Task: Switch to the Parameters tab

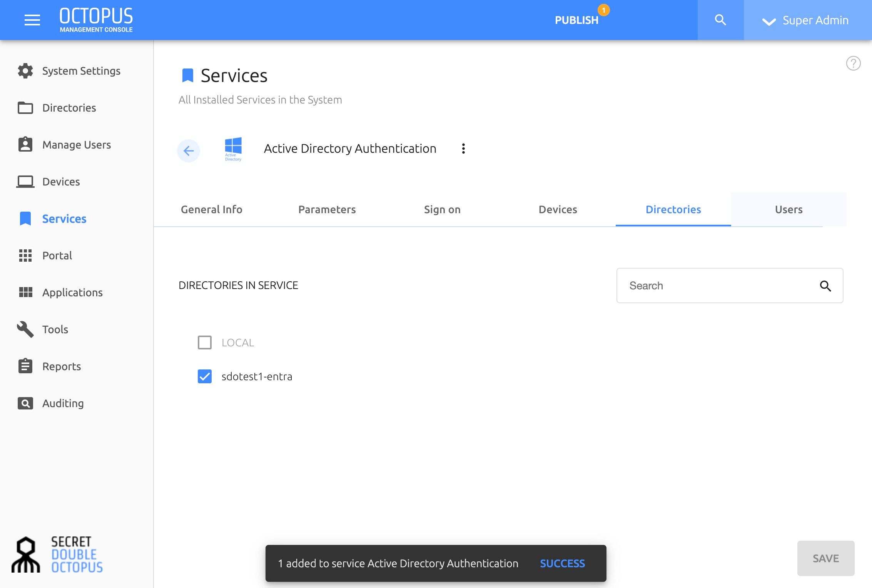Action: [327, 209]
